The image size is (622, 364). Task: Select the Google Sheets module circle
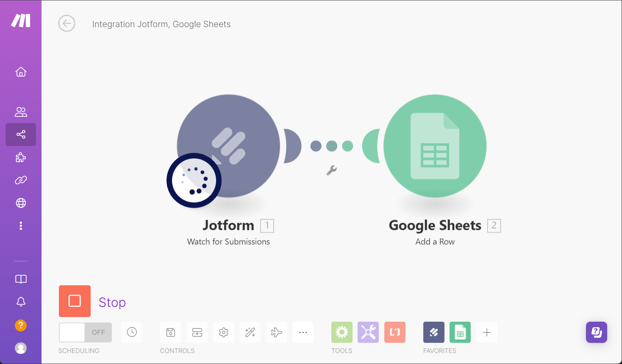click(435, 146)
